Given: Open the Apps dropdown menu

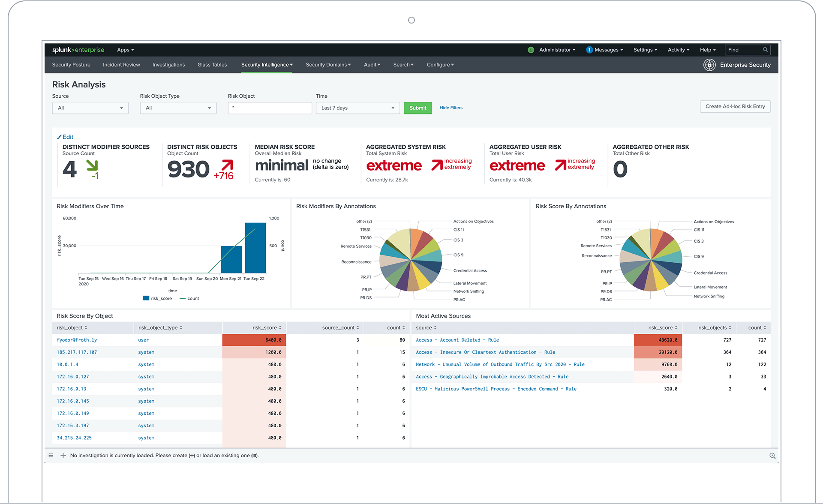Looking at the screenshot, I should point(126,50).
